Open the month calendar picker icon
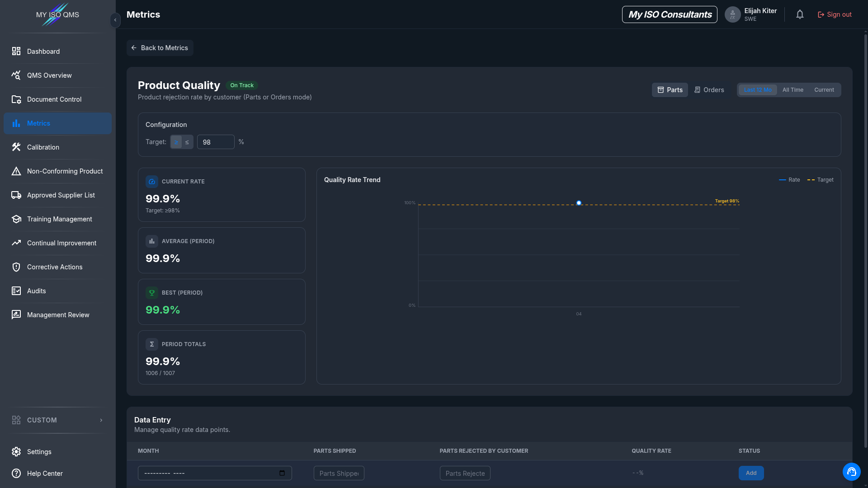The height and width of the screenshot is (488, 868). pyautogui.click(x=282, y=473)
